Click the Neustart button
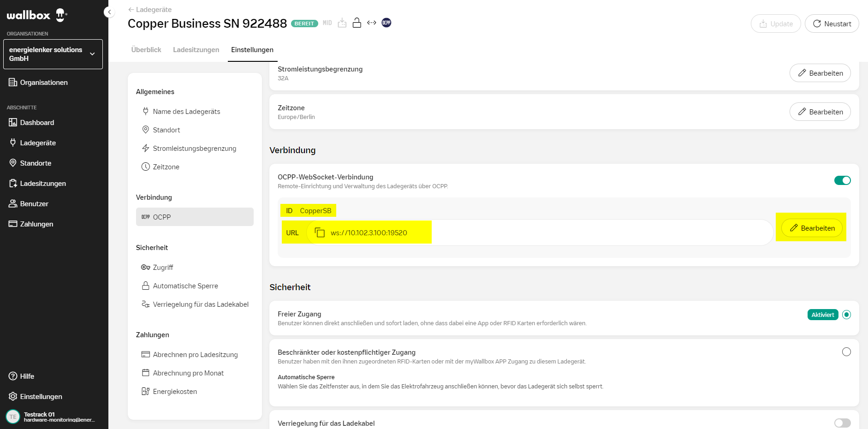Viewport: 868px width, 429px height. [832, 24]
